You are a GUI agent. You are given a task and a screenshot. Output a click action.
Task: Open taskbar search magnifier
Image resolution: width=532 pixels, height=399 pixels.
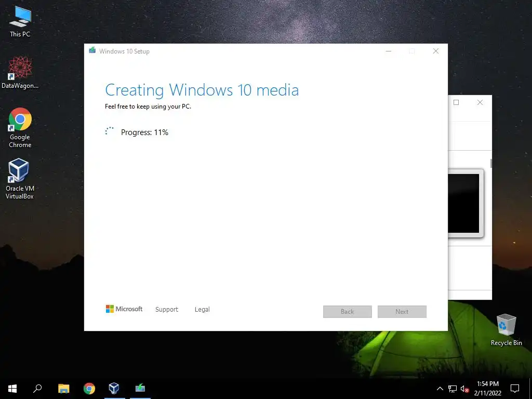pyautogui.click(x=37, y=389)
